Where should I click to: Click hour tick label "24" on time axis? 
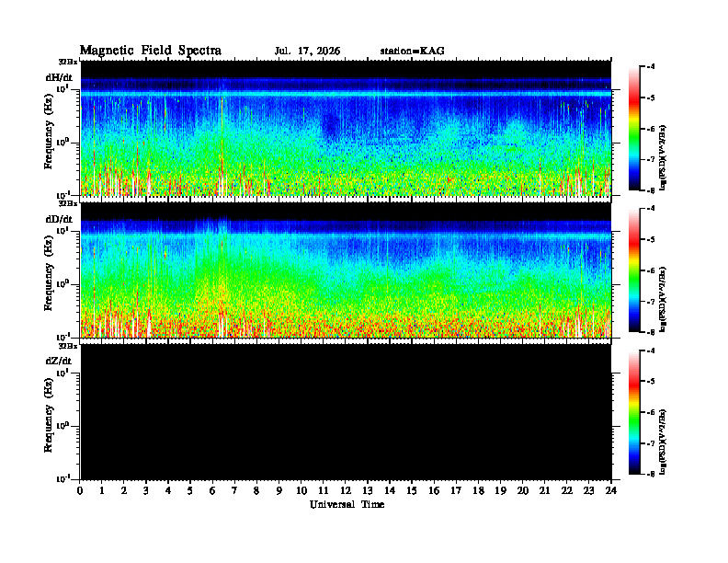click(611, 491)
